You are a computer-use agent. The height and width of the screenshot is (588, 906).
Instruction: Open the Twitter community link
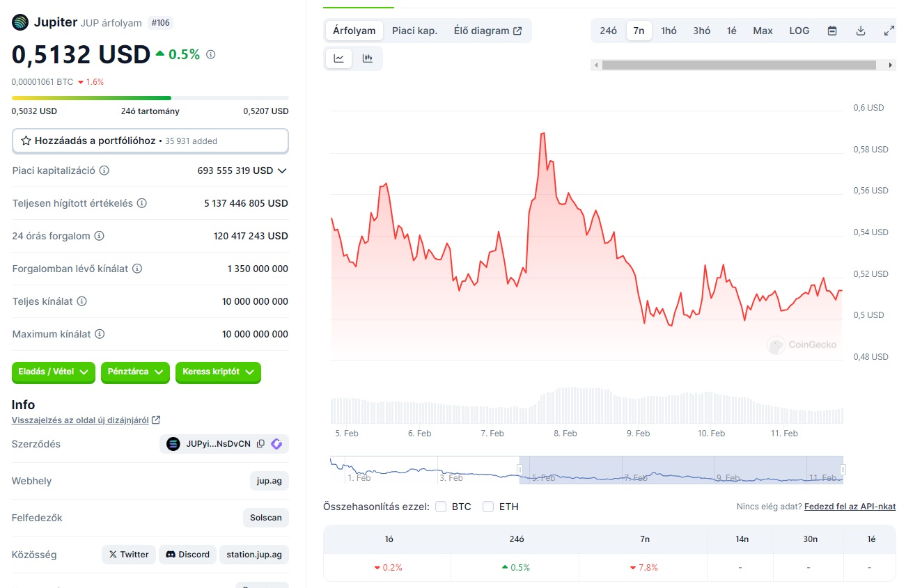[129, 555]
